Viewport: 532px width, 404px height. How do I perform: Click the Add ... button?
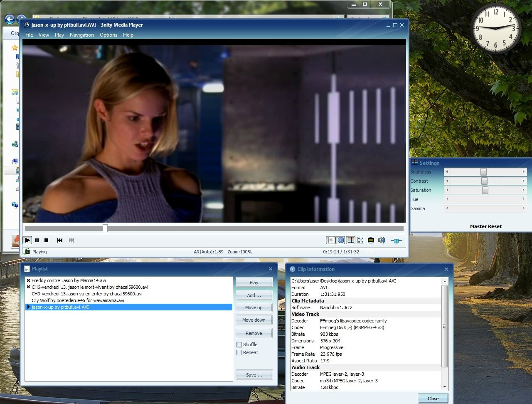tap(254, 295)
